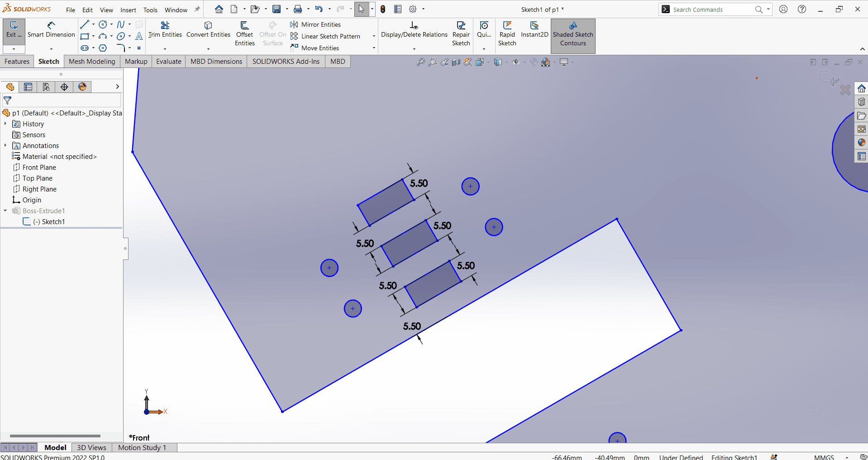Click the Instant2D tool
868x460 pixels.
coord(534,30)
